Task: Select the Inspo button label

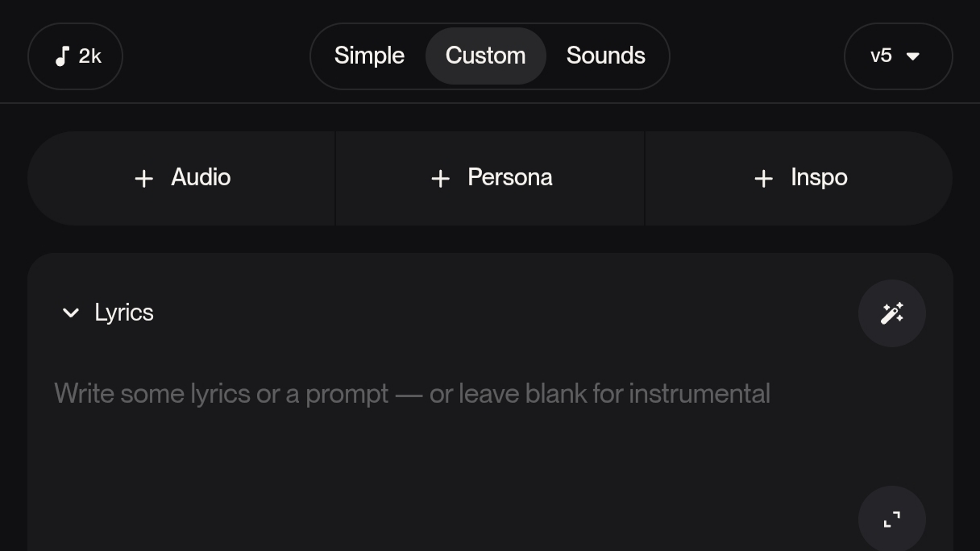Action: click(x=819, y=177)
